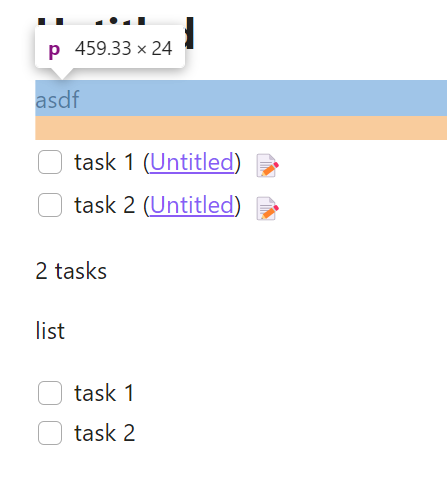
Task: Follow the Untitled link next to task 2
Action: pos(192,205)
